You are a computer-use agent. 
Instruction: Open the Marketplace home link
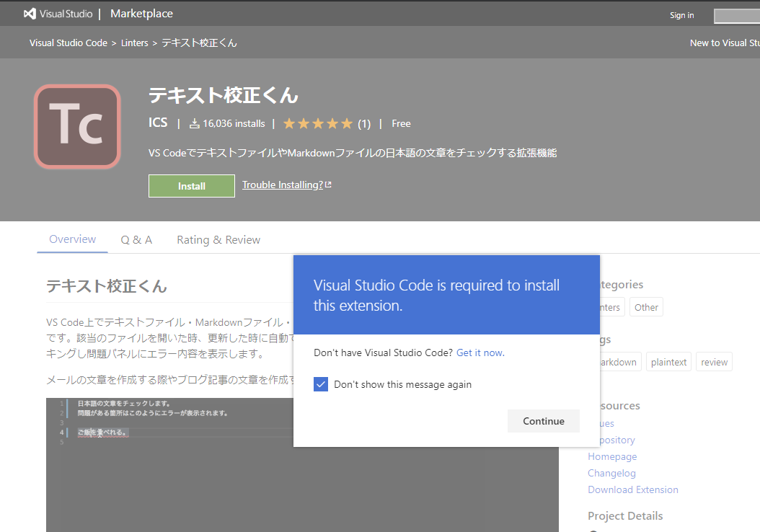pyautogui.click(x=141, y=14)
